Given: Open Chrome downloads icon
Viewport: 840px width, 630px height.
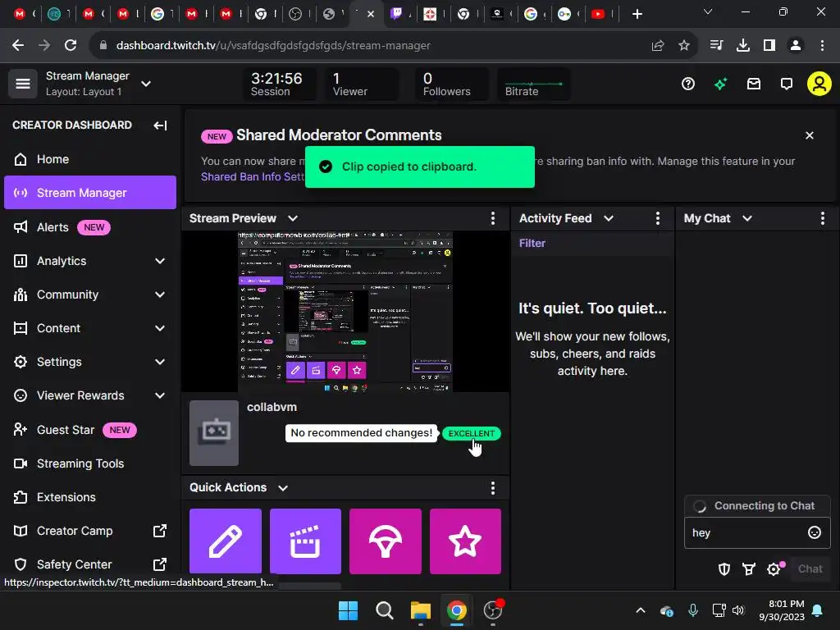Looking at the screenshot, I should pyautogui.click(x=743, y=46).
